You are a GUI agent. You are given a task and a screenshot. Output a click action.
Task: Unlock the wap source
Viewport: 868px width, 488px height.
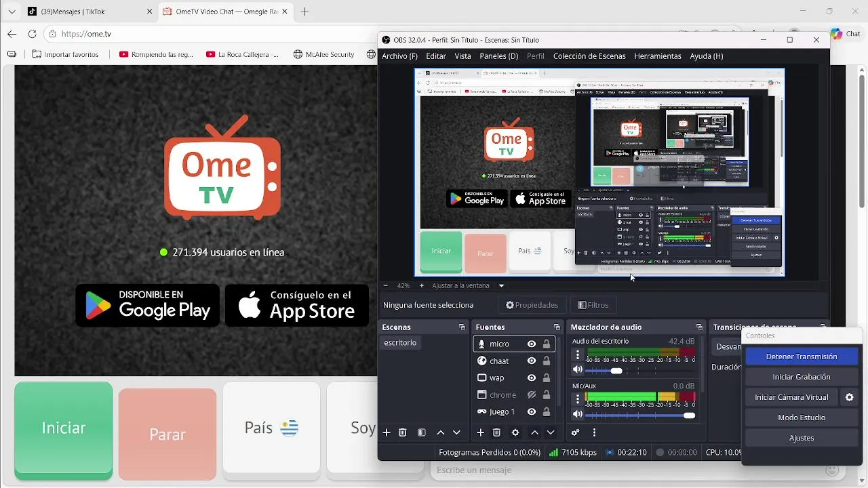coord(547,378)
